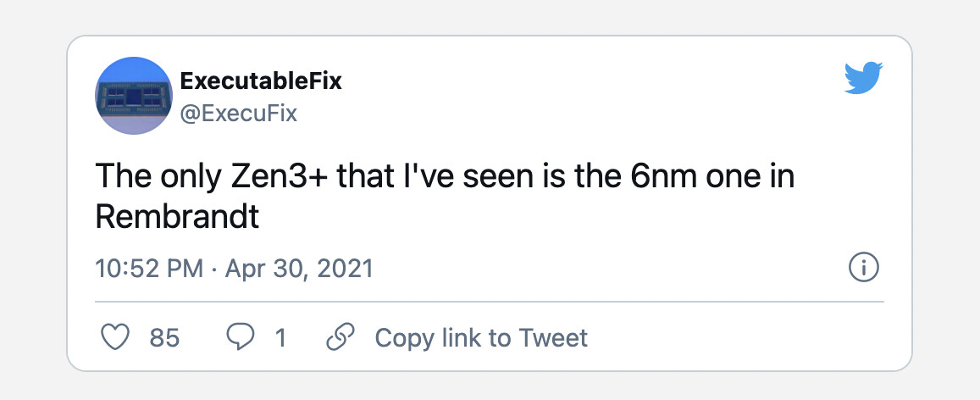The width and height of the screenshot is (980, 400).
Task: Click the chain link icon
Action: click(x=341, y=337)
